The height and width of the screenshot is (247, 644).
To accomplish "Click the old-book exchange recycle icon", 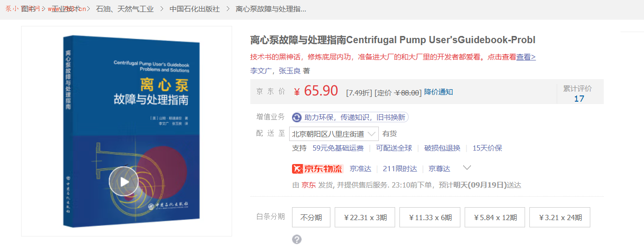I will click(x=297, y=118).
